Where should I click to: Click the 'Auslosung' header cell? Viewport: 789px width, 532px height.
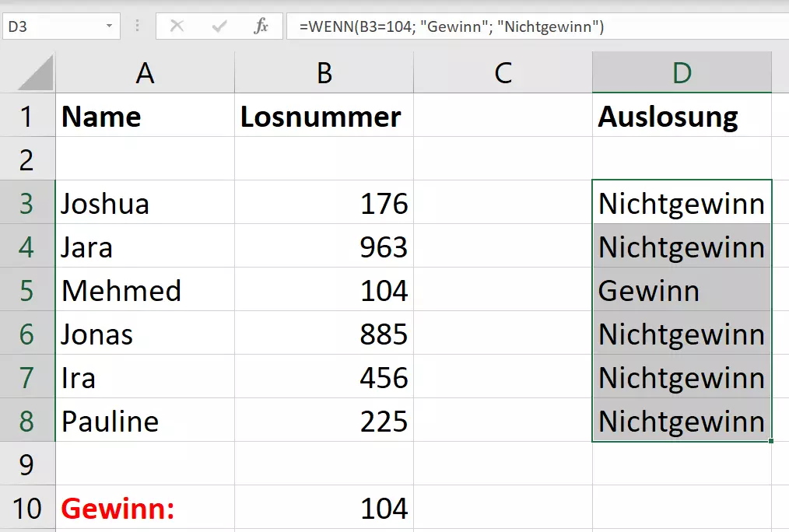click(x=682, y=115)
